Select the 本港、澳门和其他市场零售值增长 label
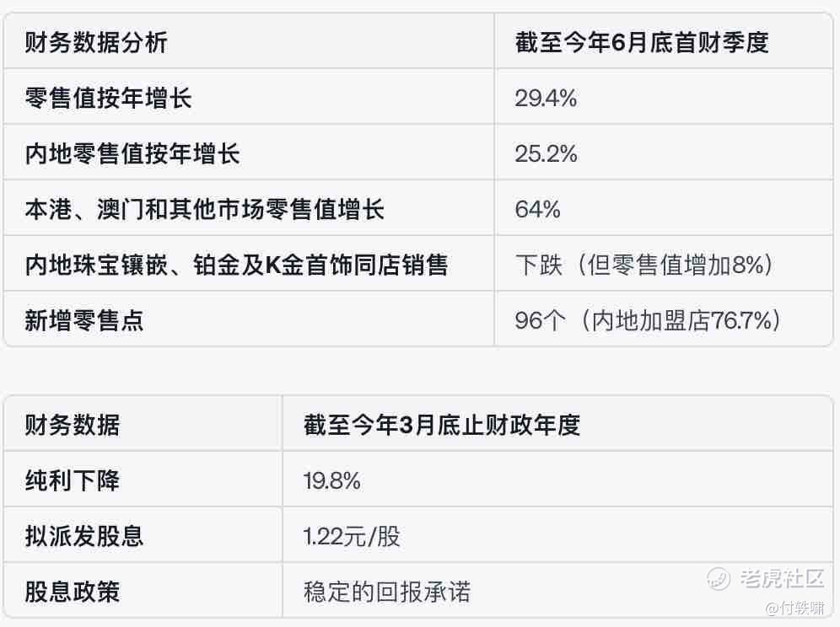Screen dimensions: 840x627 coord(205,209)
